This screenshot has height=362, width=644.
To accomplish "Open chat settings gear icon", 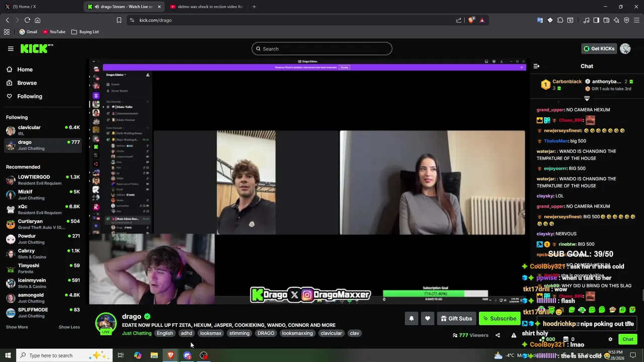I will tap(610, 339).
